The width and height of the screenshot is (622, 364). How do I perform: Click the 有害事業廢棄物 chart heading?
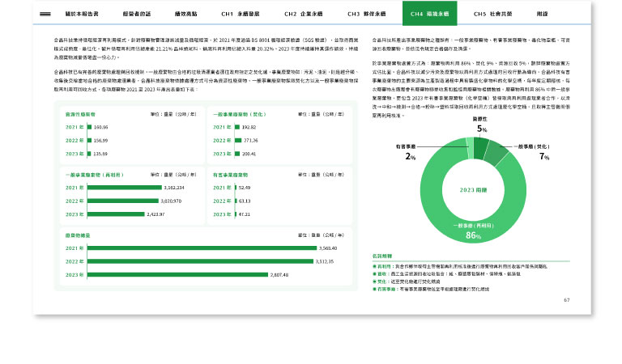[231, 174]
